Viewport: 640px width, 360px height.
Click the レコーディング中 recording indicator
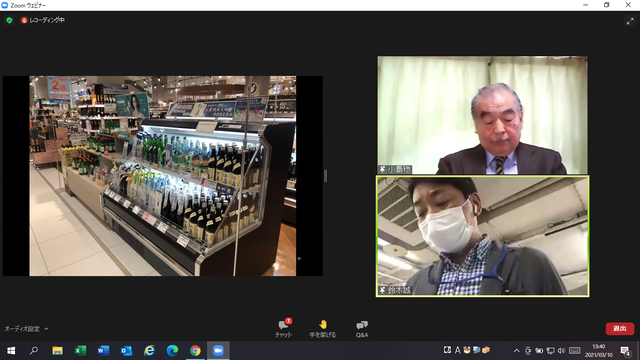point(43,20)
